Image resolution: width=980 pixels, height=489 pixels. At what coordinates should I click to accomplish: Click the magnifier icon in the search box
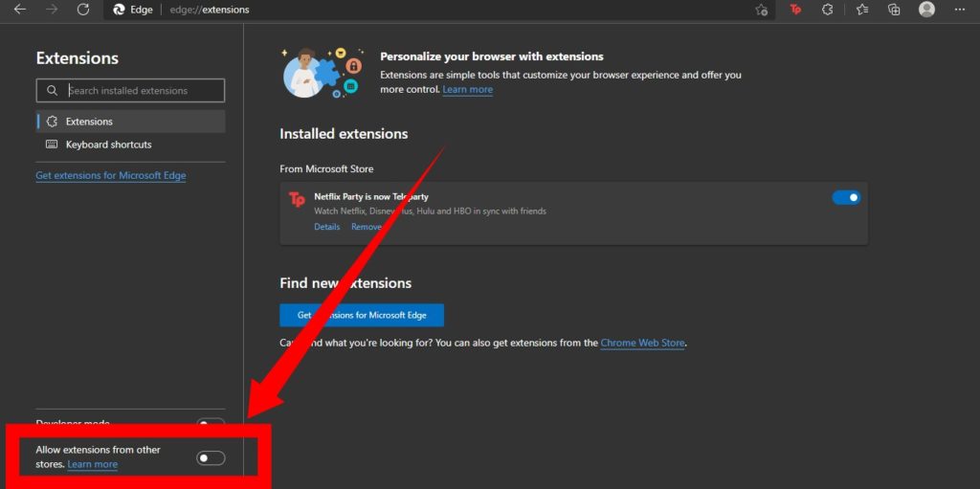[x=52, y=91]
